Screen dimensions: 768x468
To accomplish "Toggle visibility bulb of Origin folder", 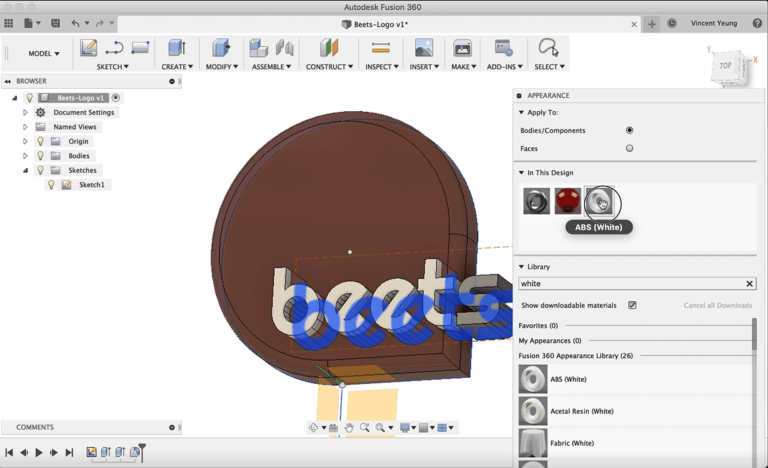I will coord(41,141).
